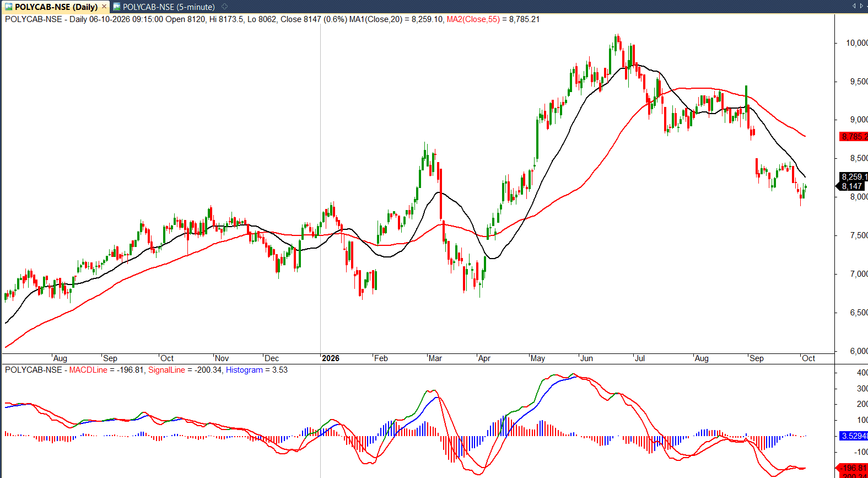868x478 pixels.
Task: Switch to the POLYCAB-NSE (5-minute) tab
Action: point(169,7)
